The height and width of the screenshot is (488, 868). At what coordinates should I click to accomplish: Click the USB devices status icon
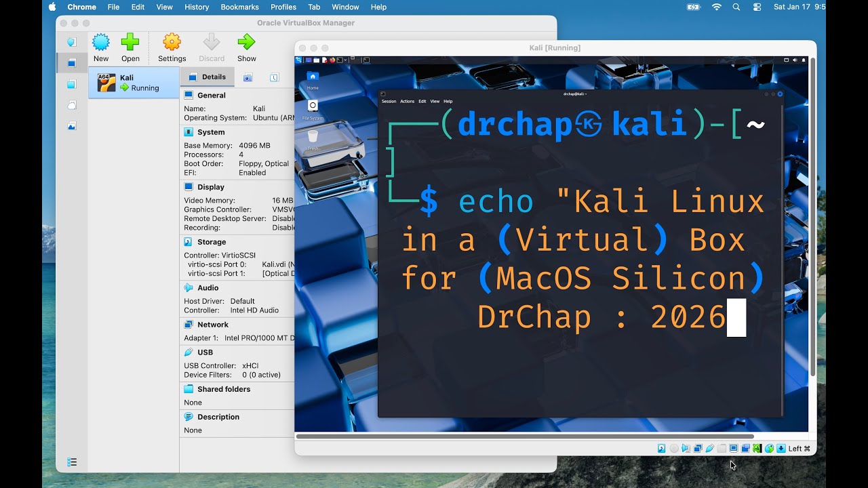[x=709, y=449]
